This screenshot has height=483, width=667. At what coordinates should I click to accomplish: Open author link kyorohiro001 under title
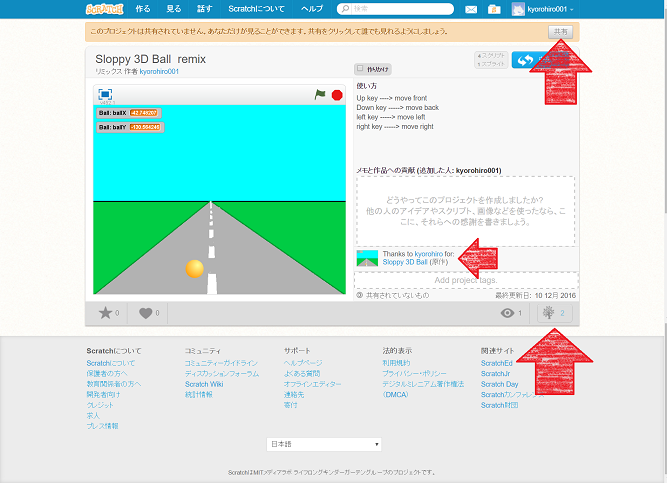(159, 71)
